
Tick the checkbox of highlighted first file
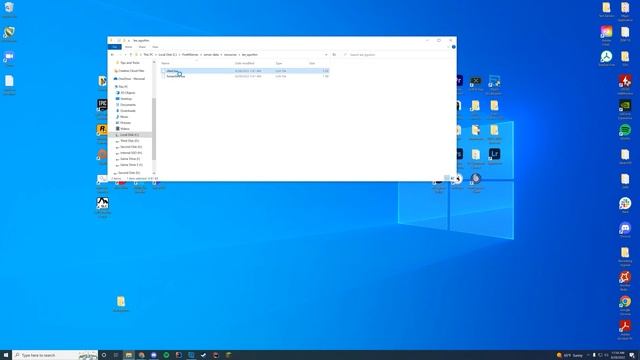(163, 71)
